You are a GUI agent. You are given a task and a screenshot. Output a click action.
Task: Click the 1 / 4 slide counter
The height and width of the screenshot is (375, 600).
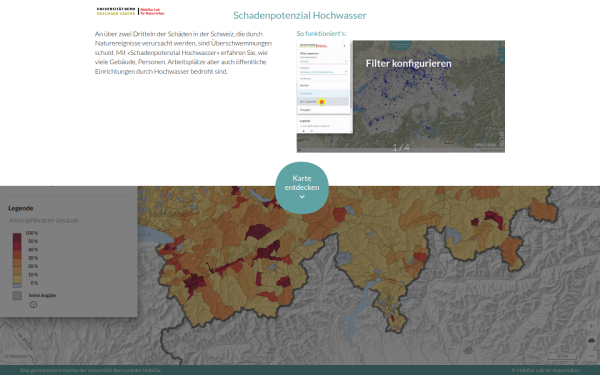click(x=401, y=147)
